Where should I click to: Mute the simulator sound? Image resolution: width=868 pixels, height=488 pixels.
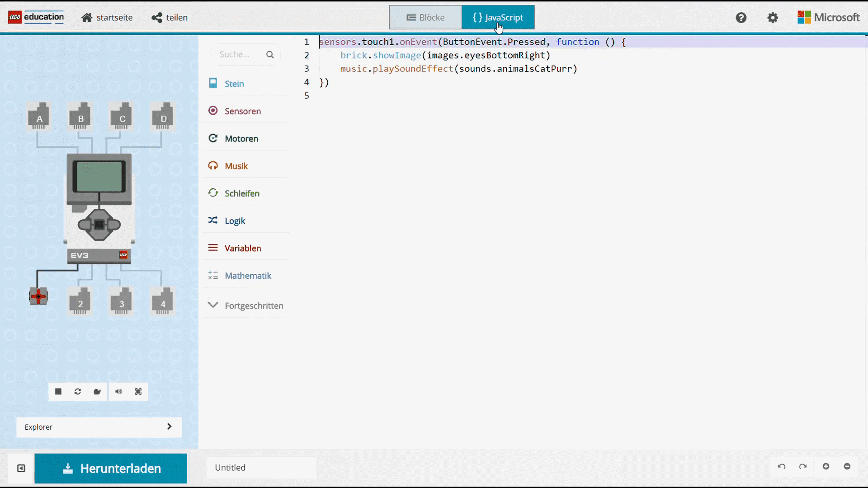pos(118,391)
